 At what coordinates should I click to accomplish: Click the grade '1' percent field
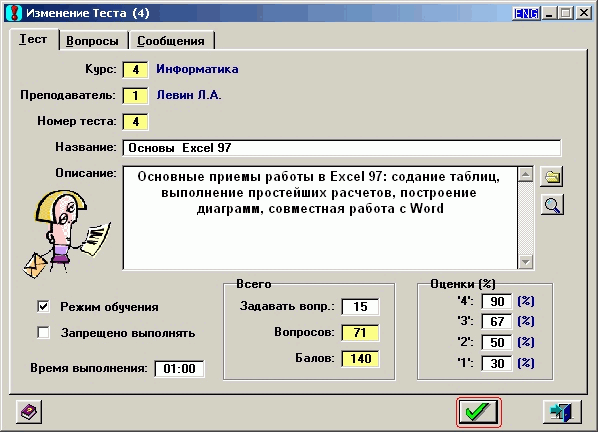point(497,363)
